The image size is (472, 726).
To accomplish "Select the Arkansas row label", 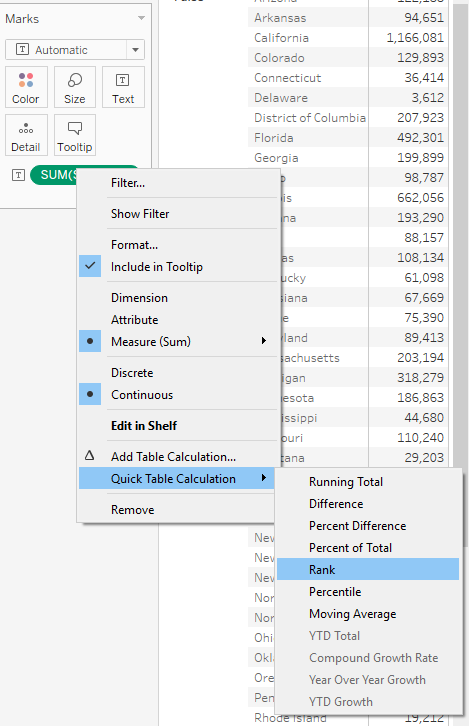I will point(280,18).
